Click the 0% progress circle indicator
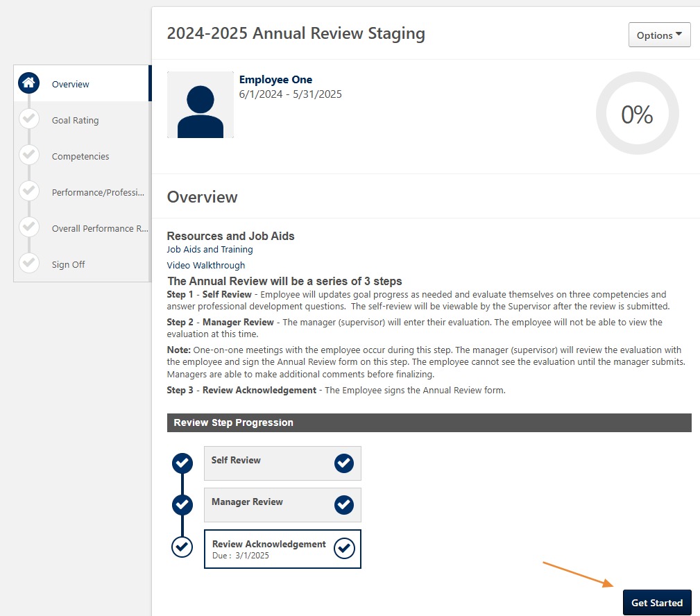 tap(637, 113)
